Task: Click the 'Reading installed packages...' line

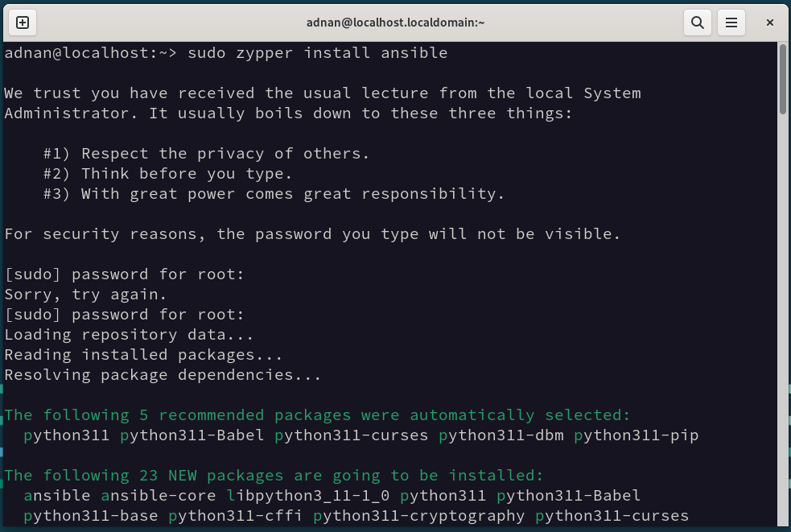Action: (x=143, y=356)
